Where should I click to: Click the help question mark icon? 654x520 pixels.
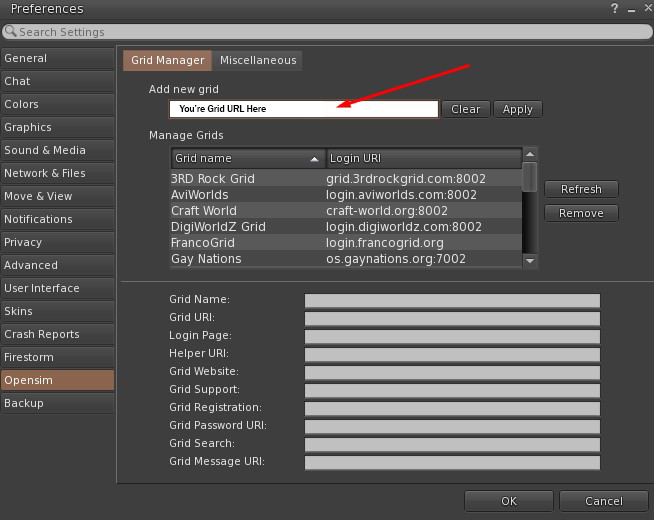614,9
